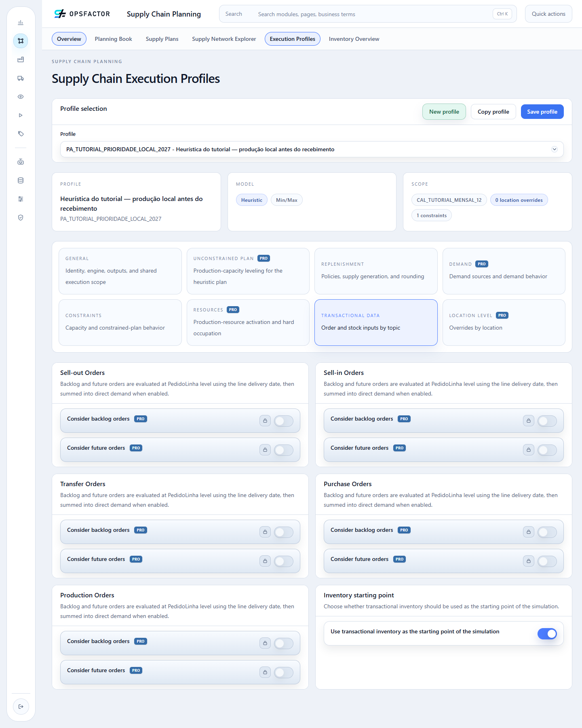Select the Transactional Data section card
Viewport: 582px width, 728px height.
[x=376, y=322]
